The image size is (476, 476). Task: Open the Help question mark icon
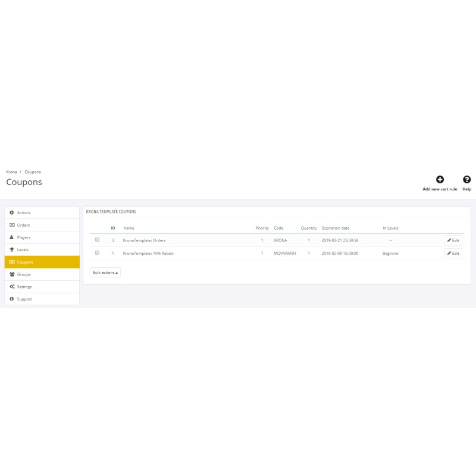pos(466,180)
